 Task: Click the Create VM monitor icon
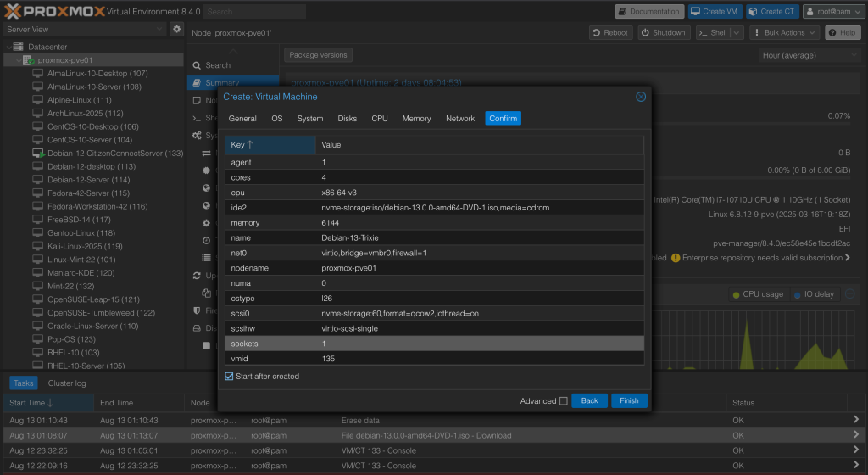695,12
